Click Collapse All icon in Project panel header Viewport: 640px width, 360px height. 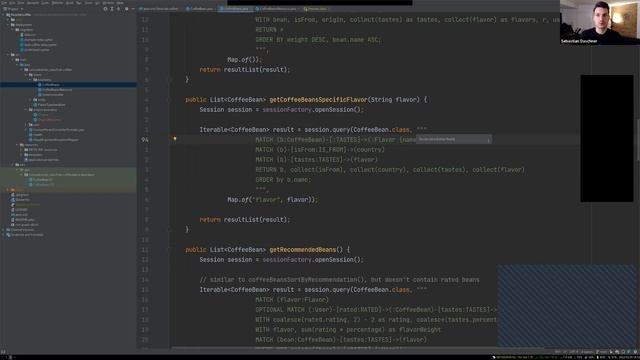coord(119,9)
